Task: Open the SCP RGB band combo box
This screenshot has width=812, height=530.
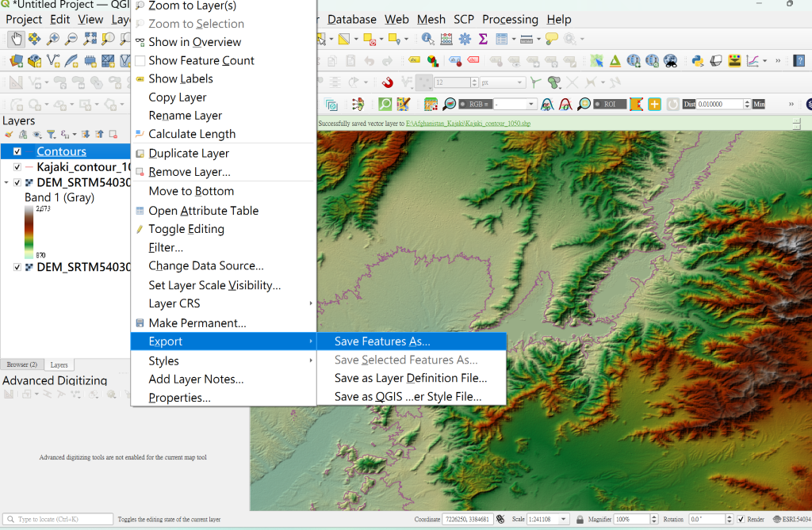Action: tap(515, 104)
